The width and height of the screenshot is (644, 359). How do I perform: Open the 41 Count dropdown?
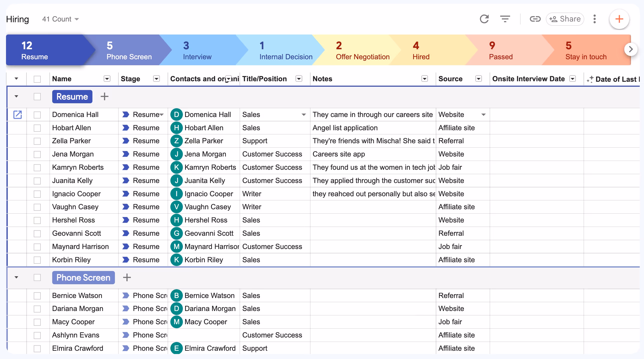pos(60,19)
